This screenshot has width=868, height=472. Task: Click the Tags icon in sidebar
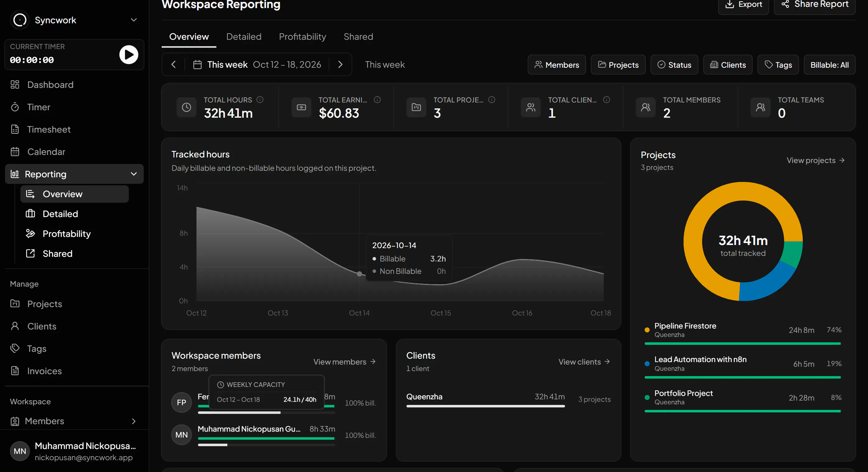pos(15,348)
